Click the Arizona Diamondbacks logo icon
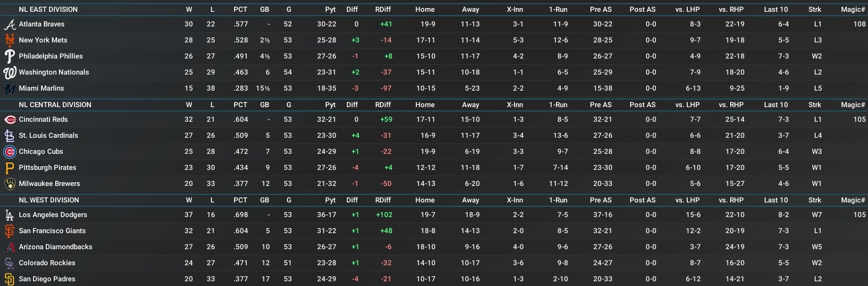 9,247
